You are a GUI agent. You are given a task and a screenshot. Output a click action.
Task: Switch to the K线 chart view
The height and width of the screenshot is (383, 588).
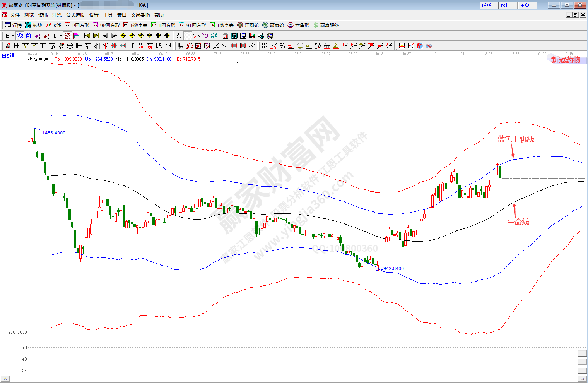(53, 25)
